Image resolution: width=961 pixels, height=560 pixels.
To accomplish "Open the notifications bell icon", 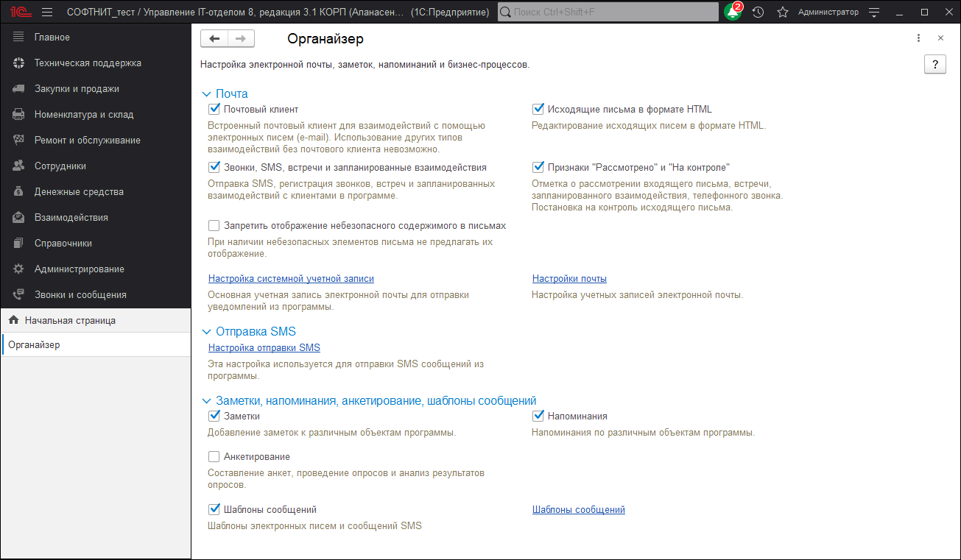I will pyautogui.click(x=732, y=13).
